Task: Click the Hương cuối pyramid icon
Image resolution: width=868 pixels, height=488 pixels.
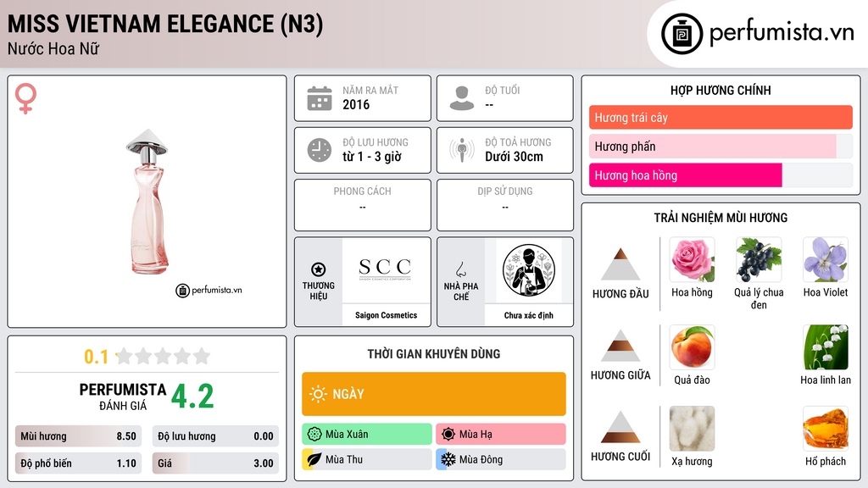Action: click(x=620, y=427)
